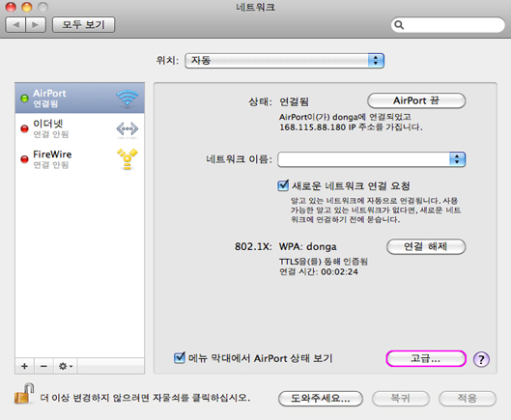Screen dimensions: 511x420
Task: Expand the 위치 location dropdown
Action: 285,61
